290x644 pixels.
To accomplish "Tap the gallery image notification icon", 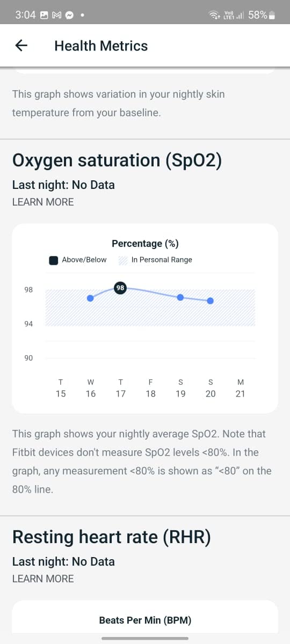I will coord(45,15).
